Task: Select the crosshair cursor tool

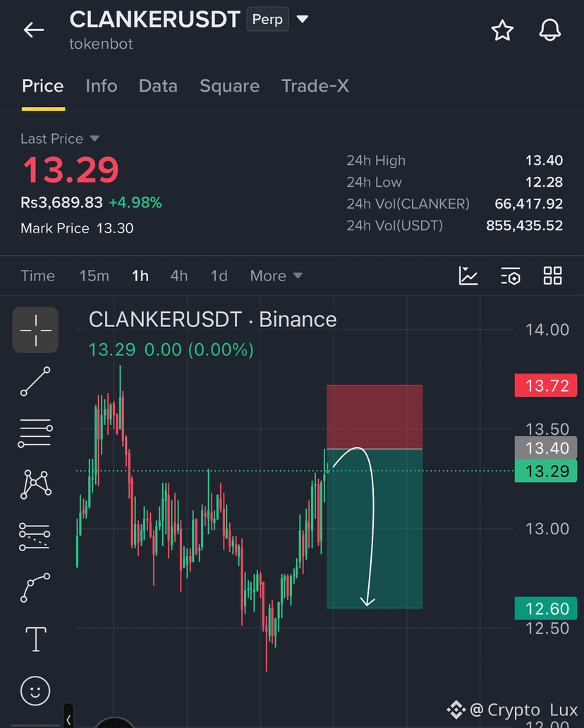Action: click(x=35, y=330)
